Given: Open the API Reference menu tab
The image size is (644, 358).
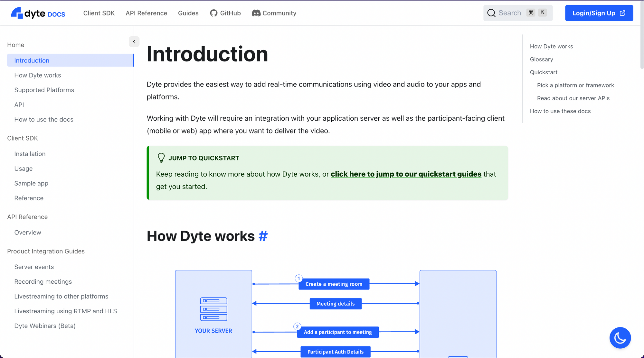Looking at the screenshot, I should (146, 13).
